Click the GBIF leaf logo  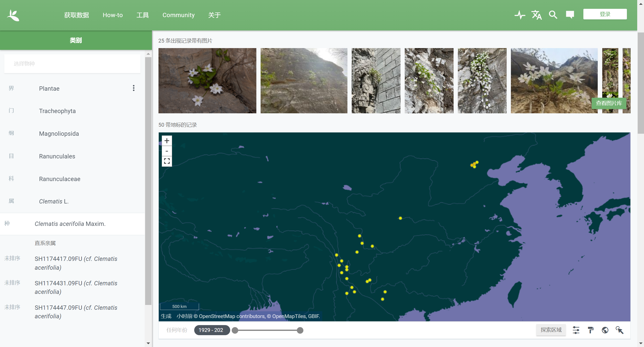coord(13,15)
